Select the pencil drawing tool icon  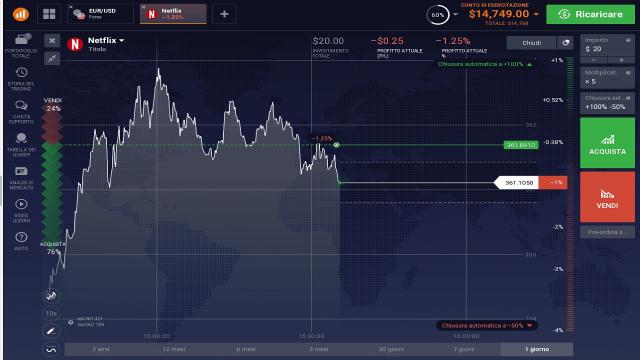tap(51, 331)
